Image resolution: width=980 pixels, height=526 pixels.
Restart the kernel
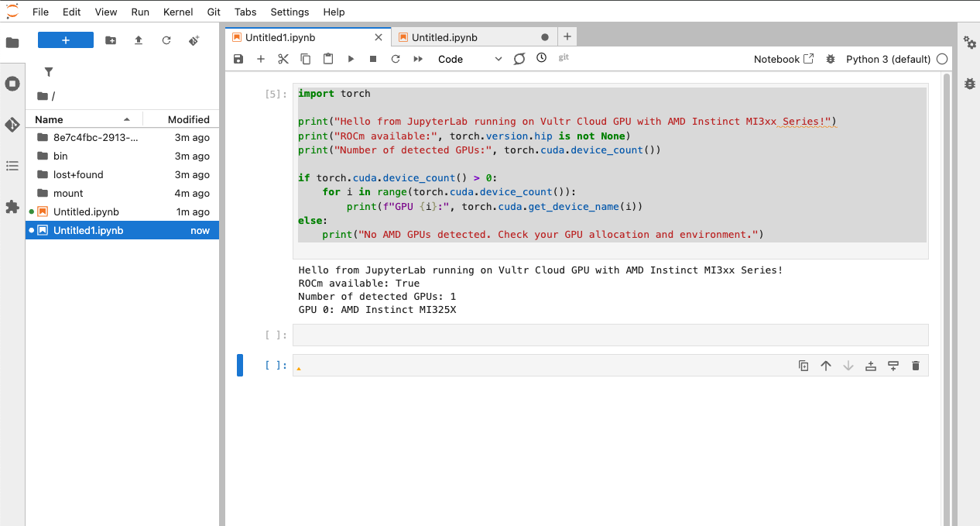396,59
